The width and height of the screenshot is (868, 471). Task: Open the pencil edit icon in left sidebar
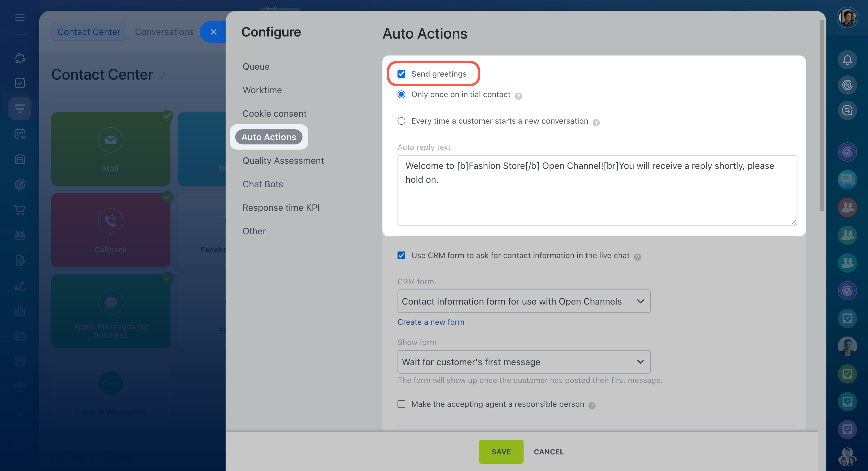(20, 286)
